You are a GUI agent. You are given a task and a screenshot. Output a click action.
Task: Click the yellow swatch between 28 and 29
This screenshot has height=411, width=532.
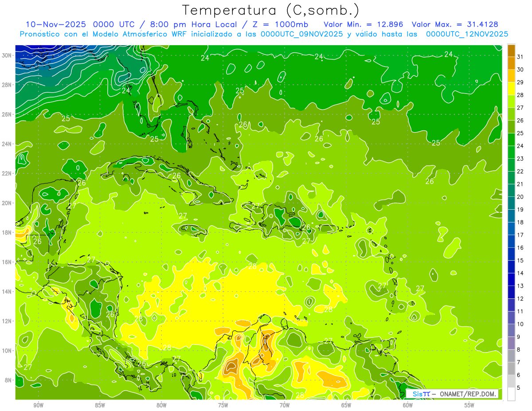[x=512, y=89]
